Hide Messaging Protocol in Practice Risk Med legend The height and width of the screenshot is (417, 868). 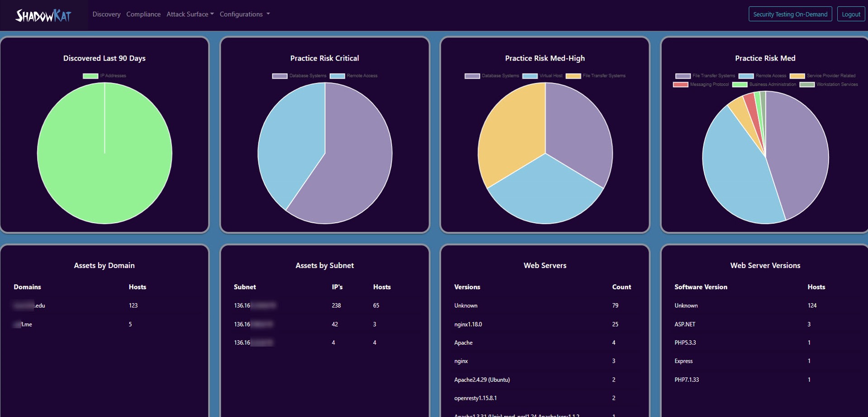[707, 84]
